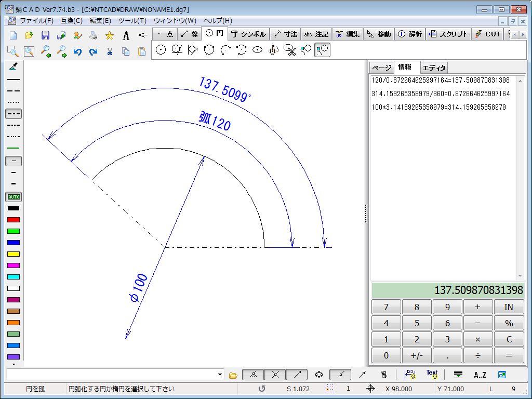Select the solid line style

pyautogui.click(x=14, y=79)
